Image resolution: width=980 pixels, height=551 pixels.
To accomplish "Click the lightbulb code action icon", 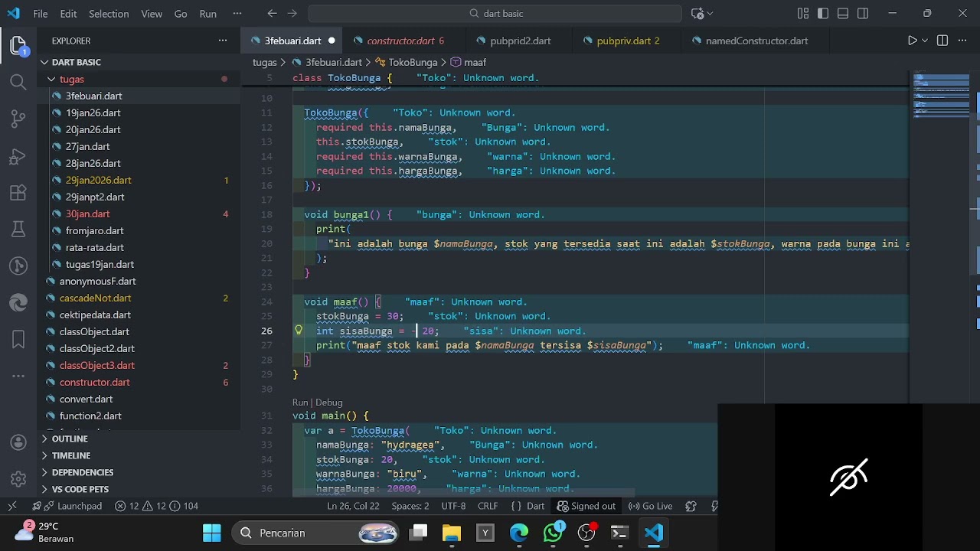I will (x=299, y=331).
